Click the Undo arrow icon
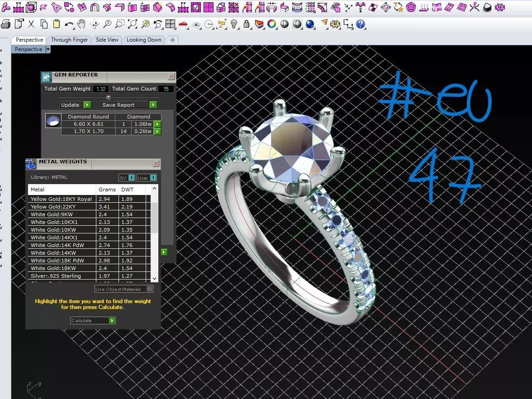The width and height of the screenshot is (532, 399). pyautogui.click(x=69, y=24)
